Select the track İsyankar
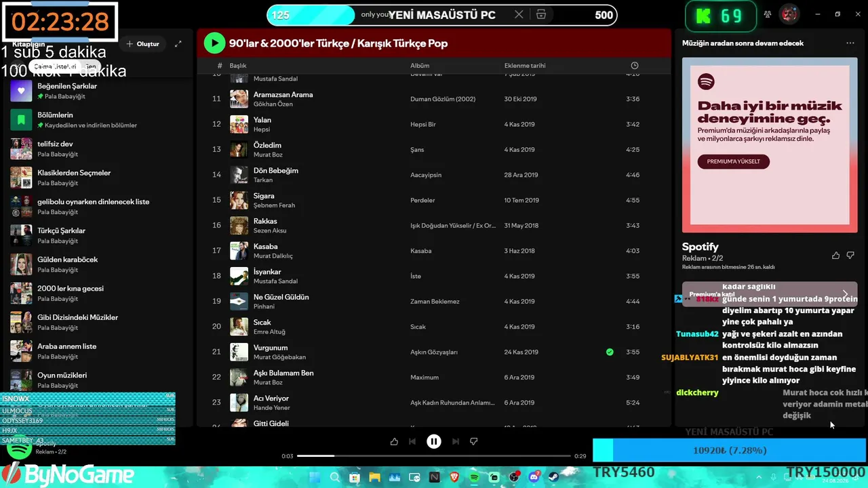This screenshot has height=488, width=868. (433, 276)
